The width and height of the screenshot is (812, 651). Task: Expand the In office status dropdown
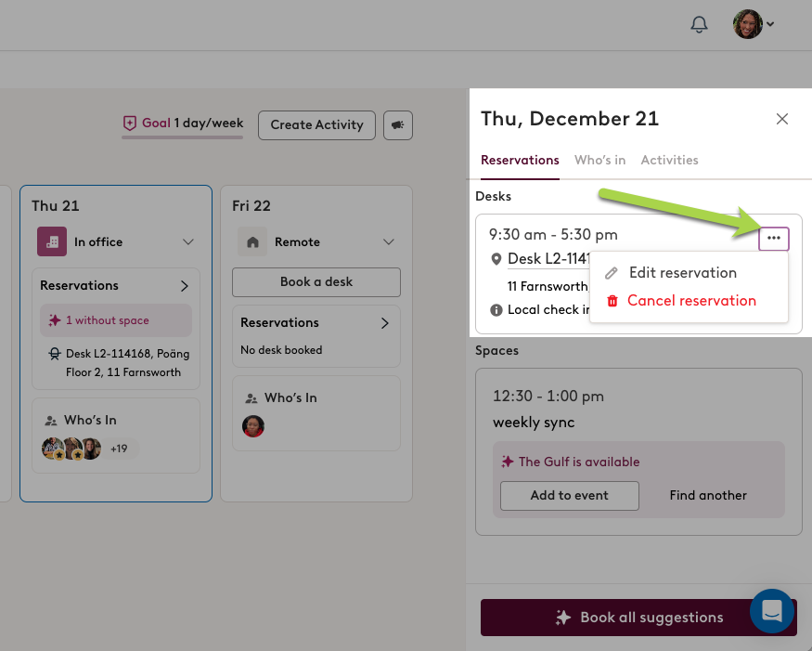tap(188, 241)
